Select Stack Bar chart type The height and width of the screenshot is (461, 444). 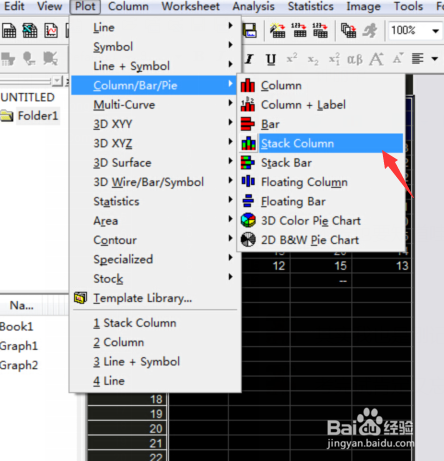point(321,163)
